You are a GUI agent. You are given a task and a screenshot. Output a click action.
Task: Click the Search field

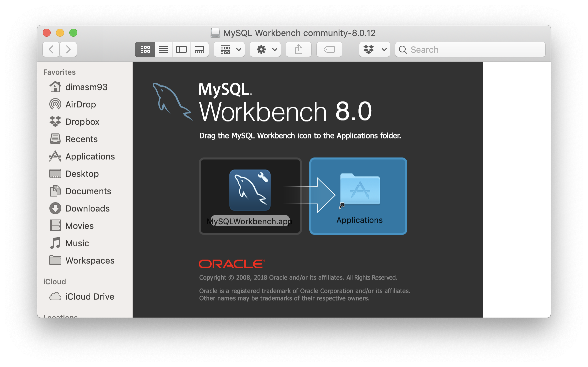[x=470, y=49]
